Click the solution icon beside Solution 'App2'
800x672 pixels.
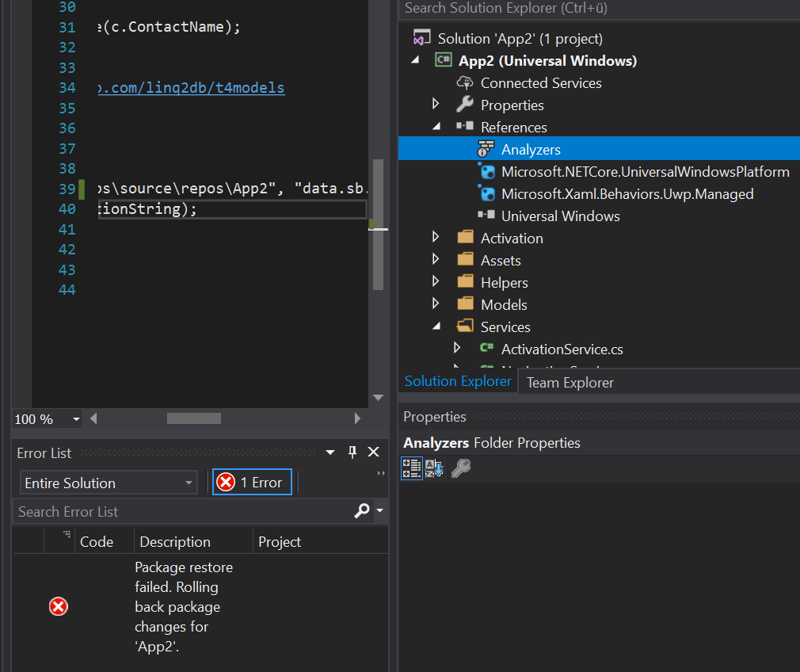(x=420, y=38)
